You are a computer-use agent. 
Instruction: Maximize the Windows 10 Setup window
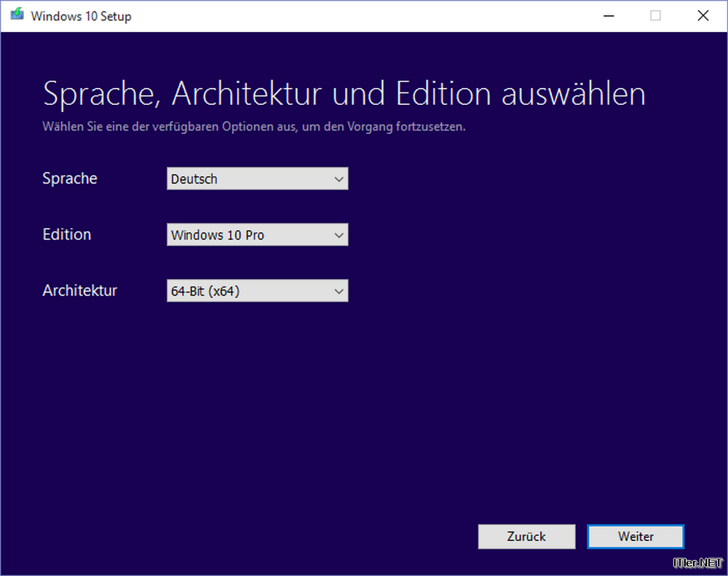pyautogui.click(x=655, y=15)
